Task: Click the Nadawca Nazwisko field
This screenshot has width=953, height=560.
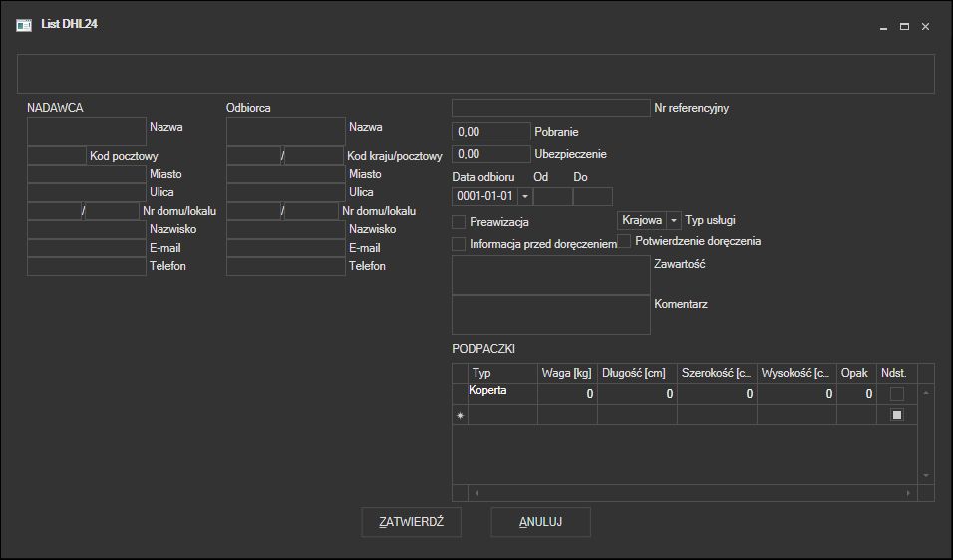Action: 87,229
